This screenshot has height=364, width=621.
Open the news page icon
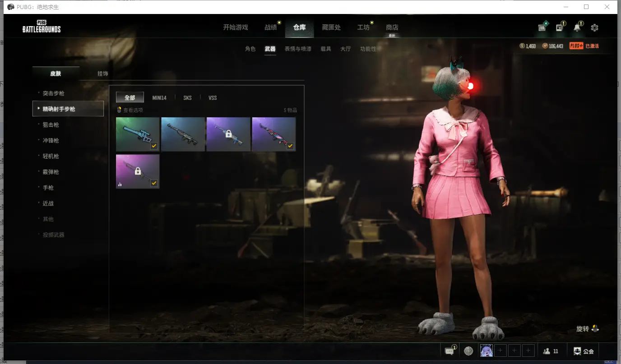pyautogui.click(x=560, y=28)
